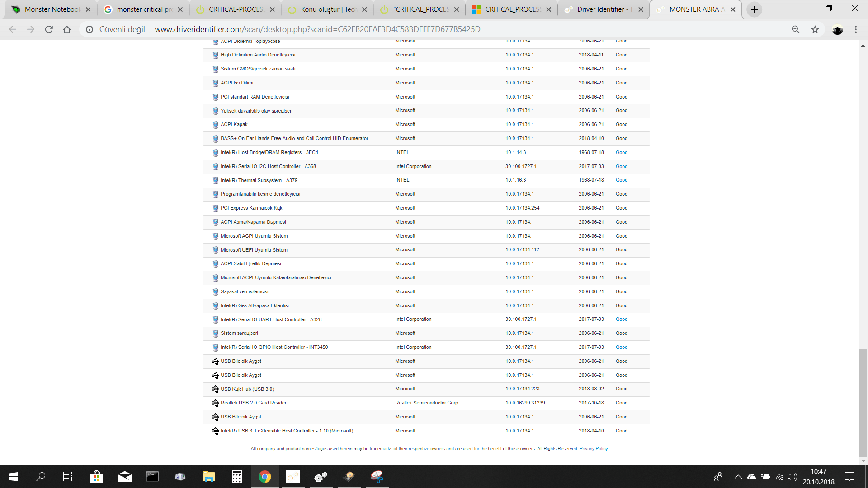The height and width of the screenshot is (488, 868).
Task: Bookmark this page with star icon
Action: pos(815,29)
